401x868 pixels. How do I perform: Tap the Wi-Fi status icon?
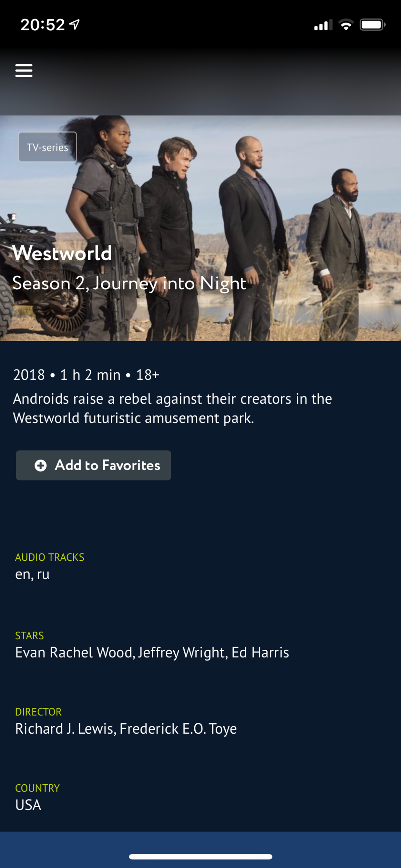pyautogui.click(x=346, y=25)
